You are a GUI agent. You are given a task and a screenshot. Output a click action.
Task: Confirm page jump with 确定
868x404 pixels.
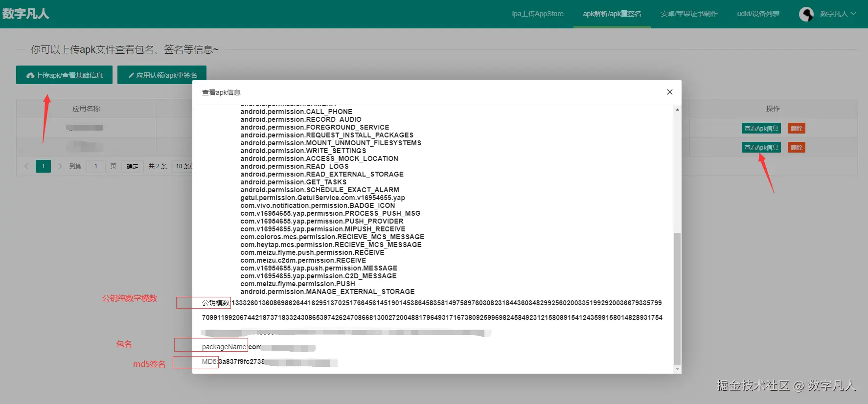click(x=133, y=166)
